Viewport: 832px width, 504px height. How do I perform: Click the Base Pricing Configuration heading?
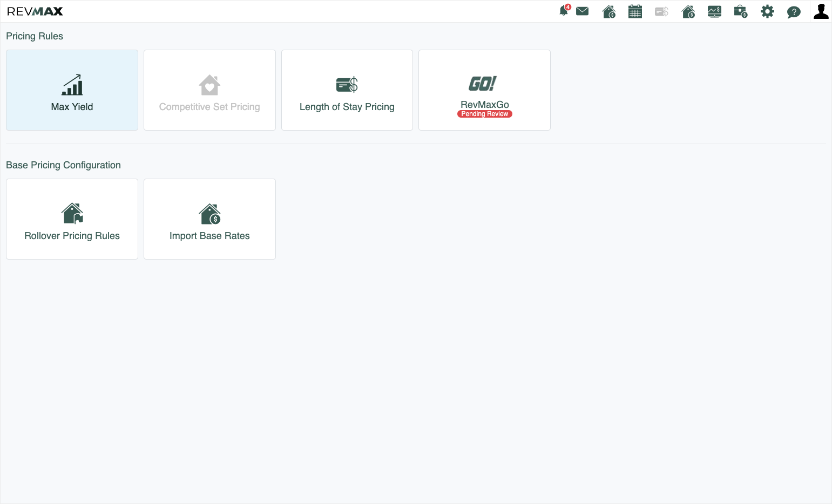(63, 165)
